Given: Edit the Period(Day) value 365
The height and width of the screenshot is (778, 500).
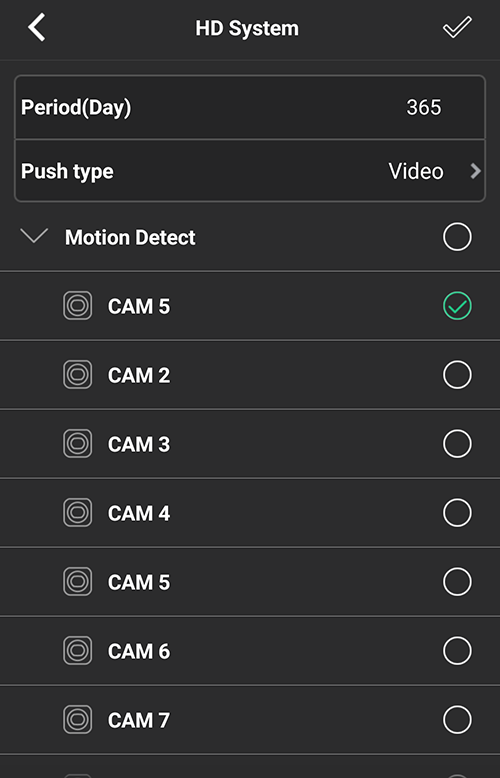Looking at the screenshot, I should click(424, 107).
